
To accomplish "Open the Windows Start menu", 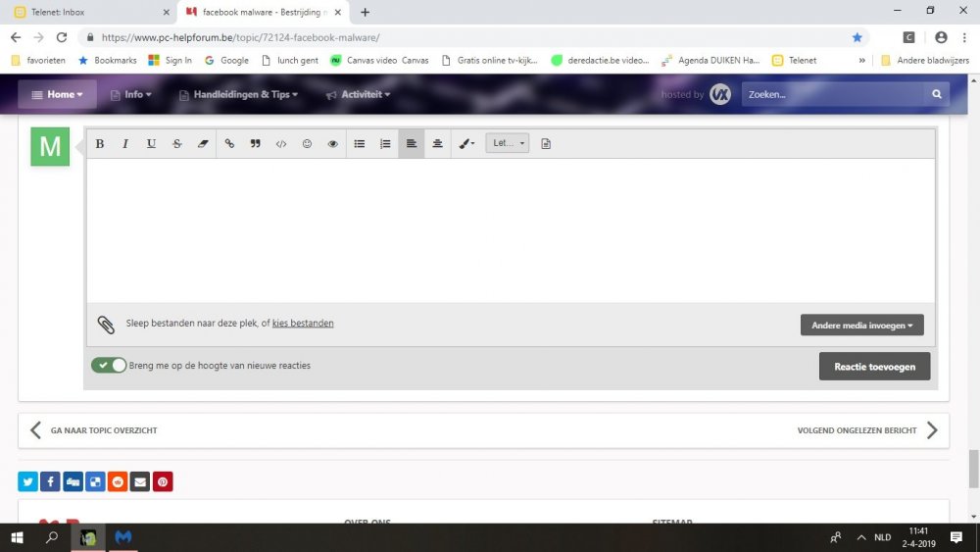I will click(x=17, y=537).
